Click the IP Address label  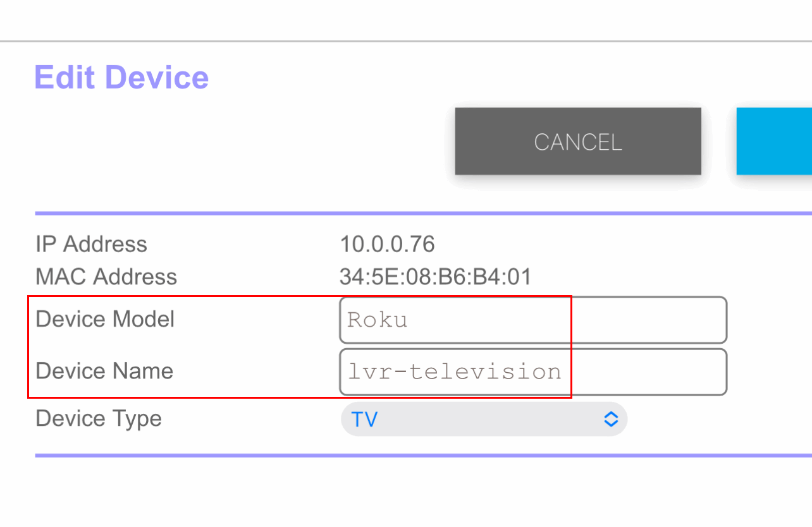click(x=91, y=244)
